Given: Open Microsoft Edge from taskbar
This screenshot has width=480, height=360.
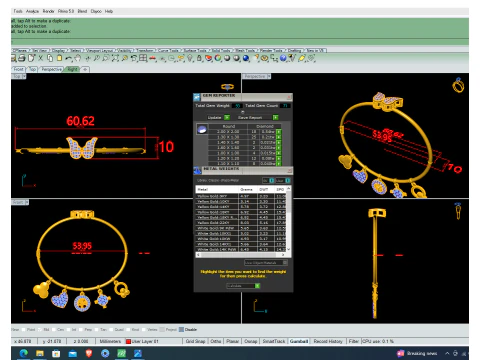Looking at the screenshot, I should coord(24,353).
